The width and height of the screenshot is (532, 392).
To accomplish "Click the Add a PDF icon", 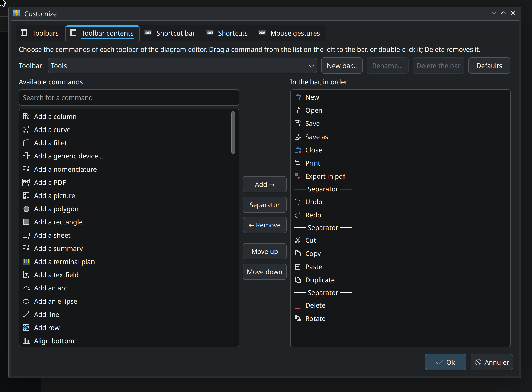I will click(26, 183).
